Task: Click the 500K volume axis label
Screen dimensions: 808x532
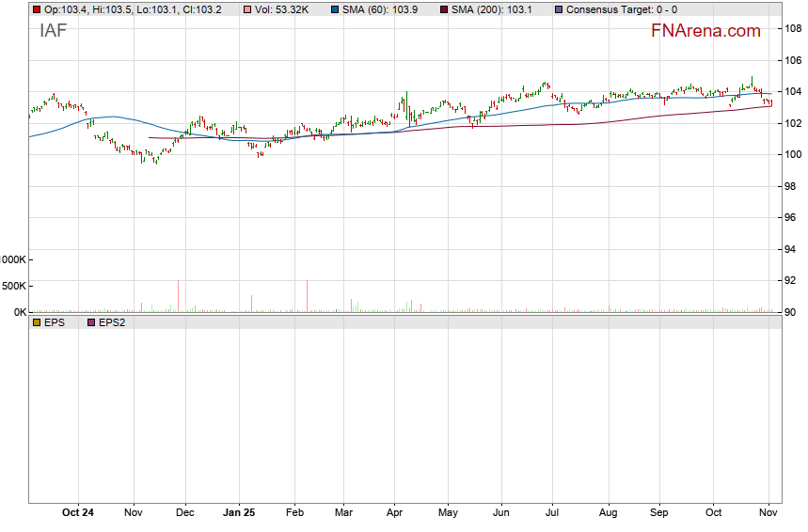Action: click(x=15, y=286)
